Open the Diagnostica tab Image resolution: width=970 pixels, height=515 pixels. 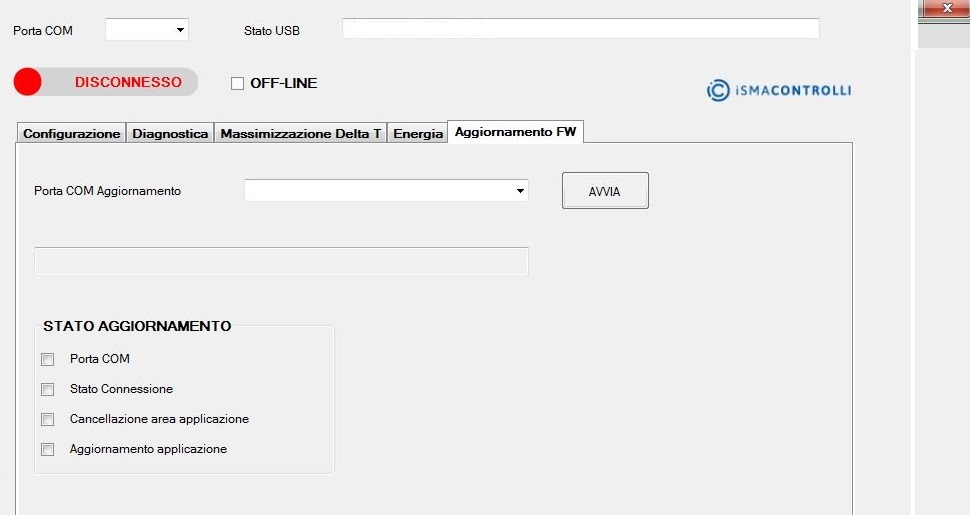point(170,134)
